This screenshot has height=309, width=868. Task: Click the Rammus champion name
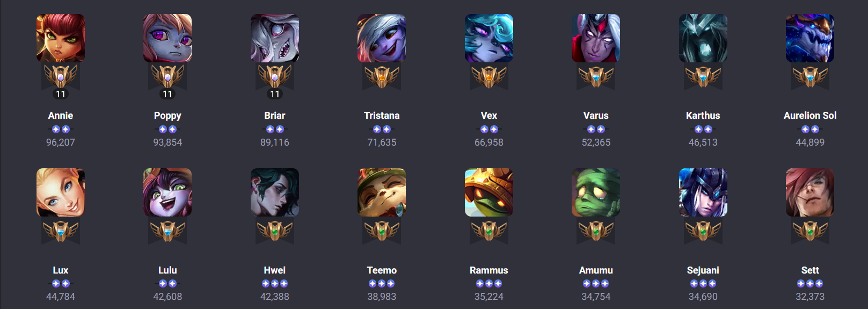[488, 270]
